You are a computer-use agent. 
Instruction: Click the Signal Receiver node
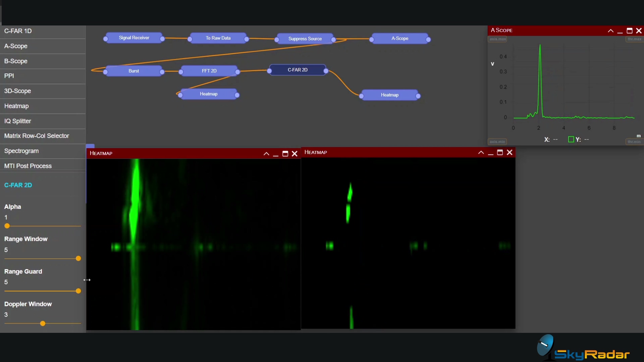click(x=134, y=38)
